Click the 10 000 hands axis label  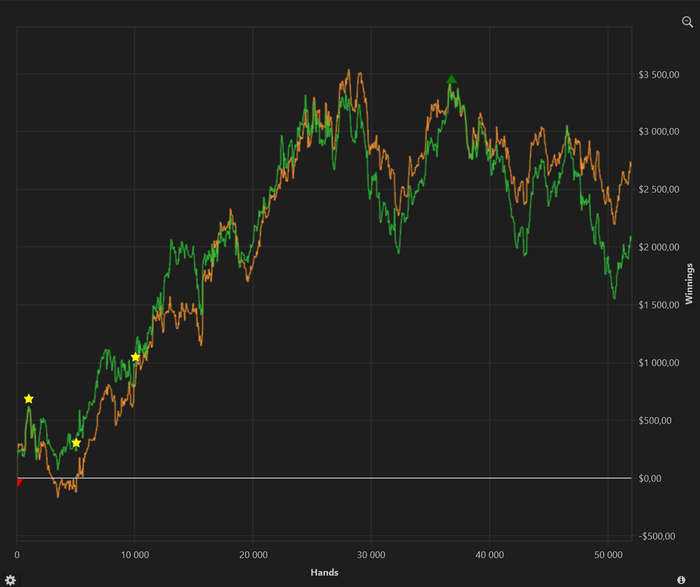pyautogui.click(x=135, y=555)
